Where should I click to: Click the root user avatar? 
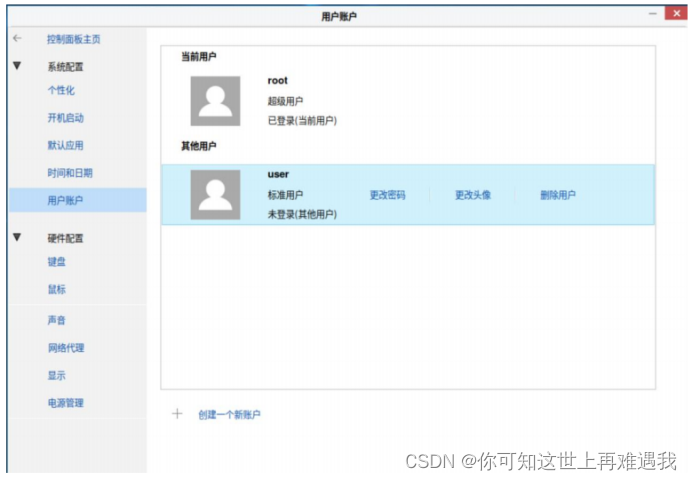pos(215,101)
